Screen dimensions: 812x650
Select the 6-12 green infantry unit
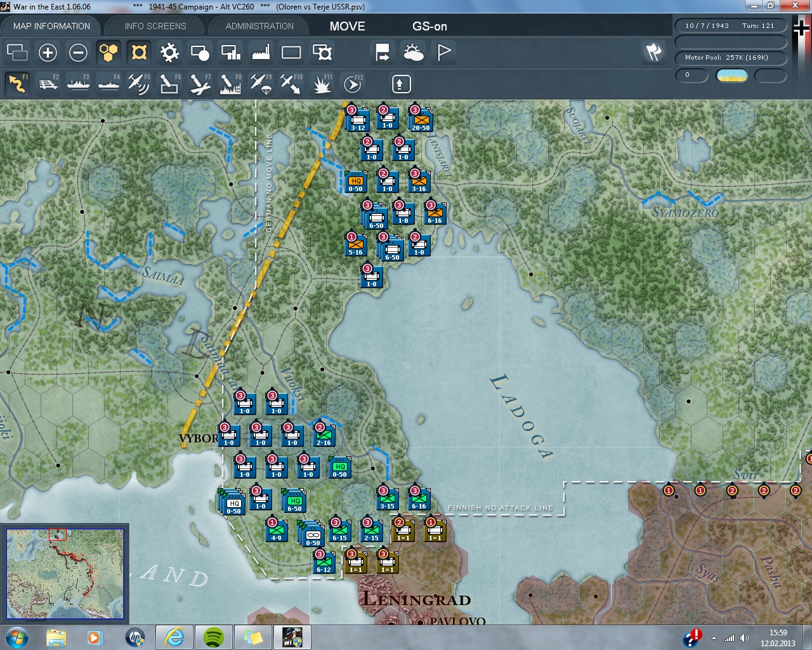click(x=324, y=562)
